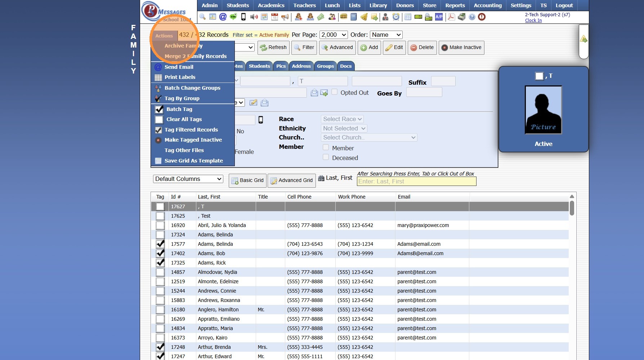Click the mobile phone toolbar icon
644x360 pixels.
click(243, 17)
